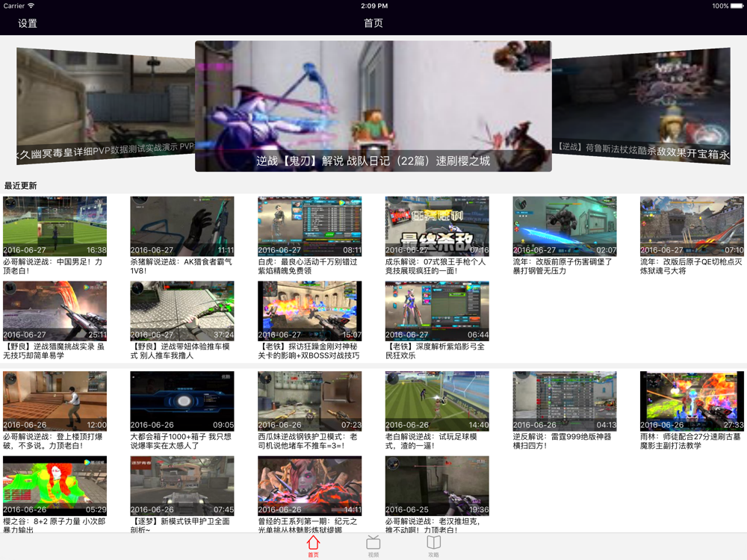Open video thumbnail 【逐梦】新模式铁甲护卫全面剖析
Viewport: 747px width, 560px height.
(x=182, y=486)
